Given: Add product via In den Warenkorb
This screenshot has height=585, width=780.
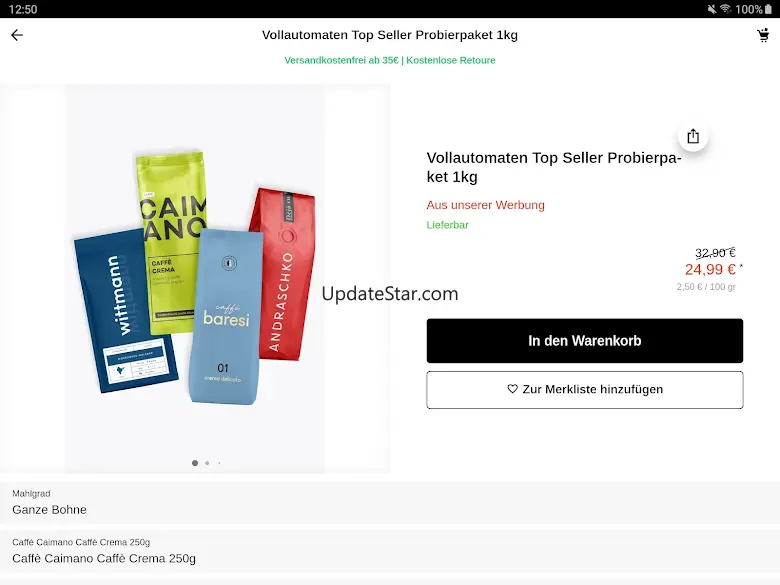Looking at the screenshot, I should [x=585, y=341].
